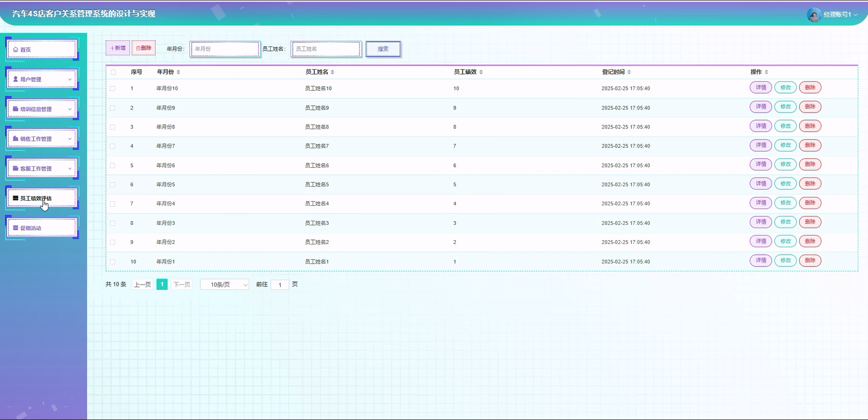Open 培训信息管理 sidebar menu
Viewport: 868px width, 420px height.
click(42, 109)
